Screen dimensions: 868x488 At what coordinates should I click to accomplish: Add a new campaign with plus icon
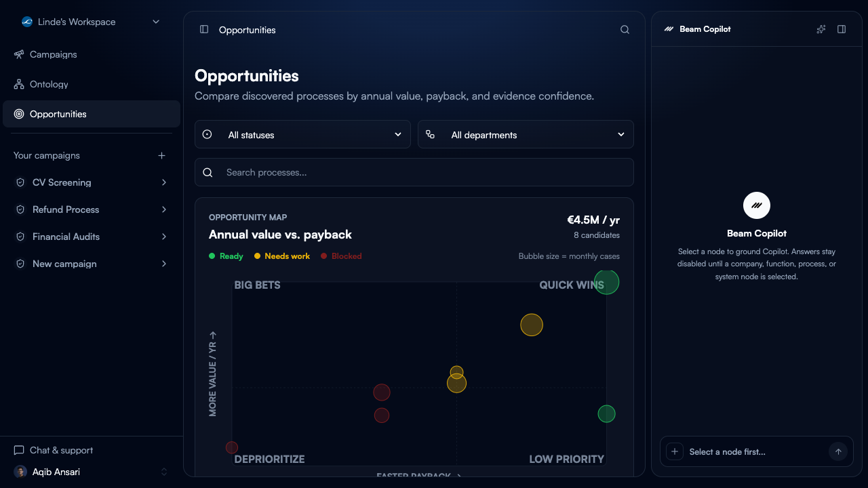pyautogui.click(x=161, y=155)
